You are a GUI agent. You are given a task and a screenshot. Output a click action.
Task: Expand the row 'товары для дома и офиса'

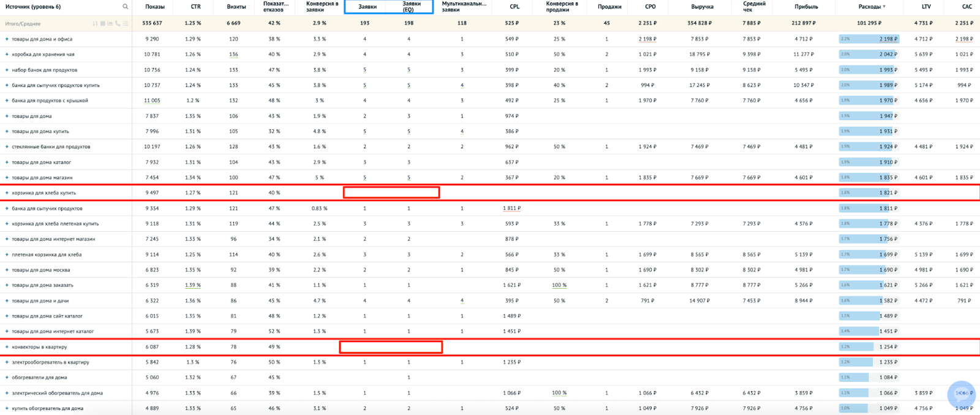coord(7,39)
